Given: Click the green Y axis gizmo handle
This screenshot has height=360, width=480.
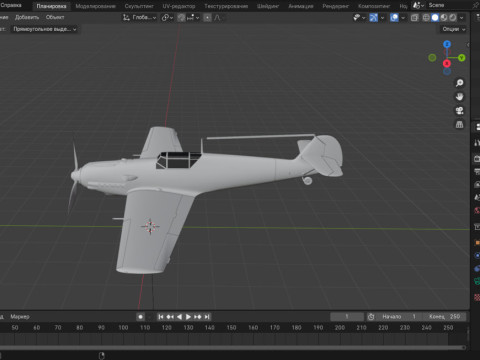Looking at the screenshot, I should pos(462,58).
